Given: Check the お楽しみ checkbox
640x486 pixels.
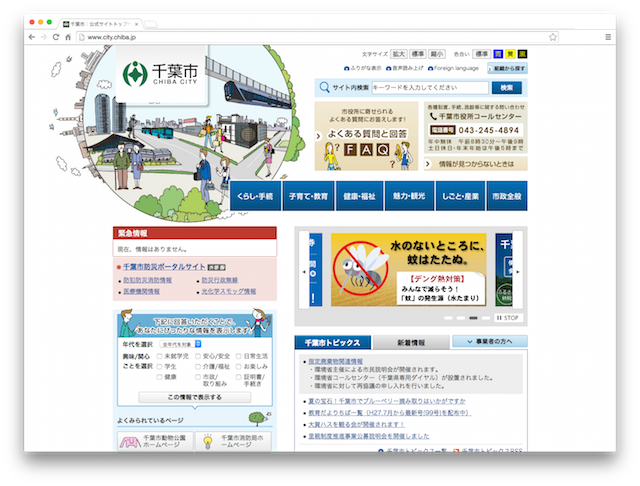Looking at the screenshot, I should coord(239,366).
